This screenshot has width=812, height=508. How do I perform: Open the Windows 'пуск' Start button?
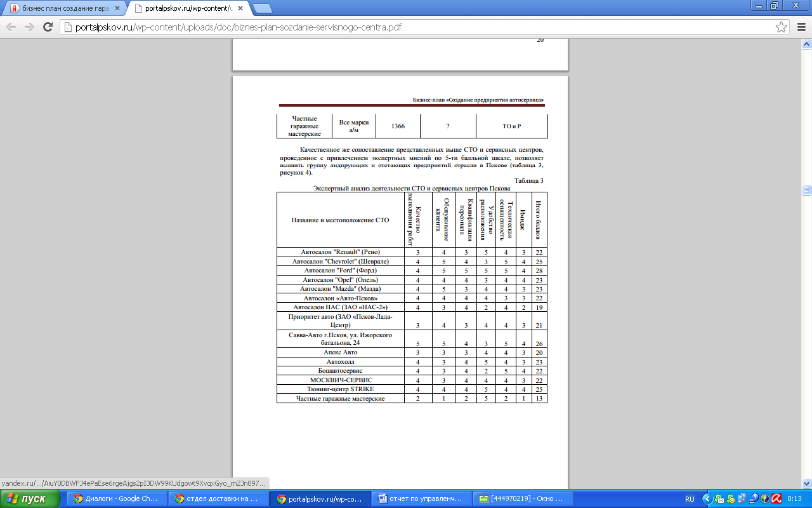coord(31,499)
